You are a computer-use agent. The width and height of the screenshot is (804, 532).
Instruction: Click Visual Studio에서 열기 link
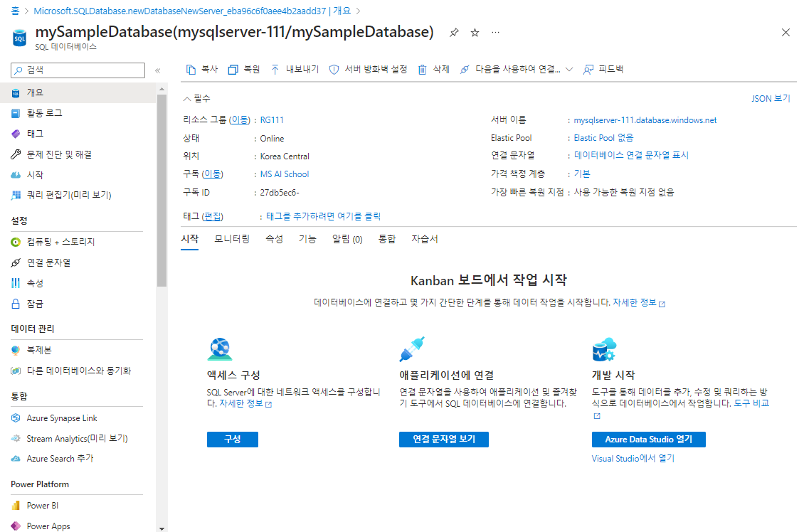coord(633,459)
